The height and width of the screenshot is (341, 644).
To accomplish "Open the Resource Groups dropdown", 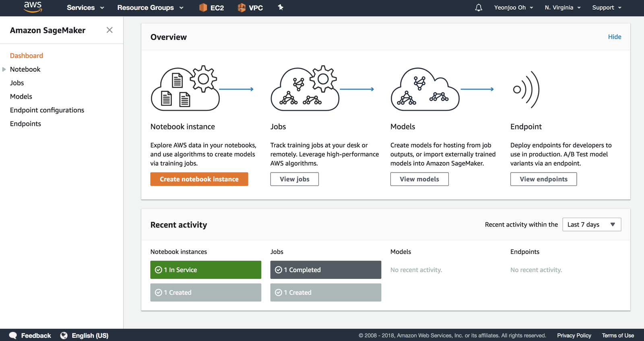I will pyautogui.click(x=150, y=8).
